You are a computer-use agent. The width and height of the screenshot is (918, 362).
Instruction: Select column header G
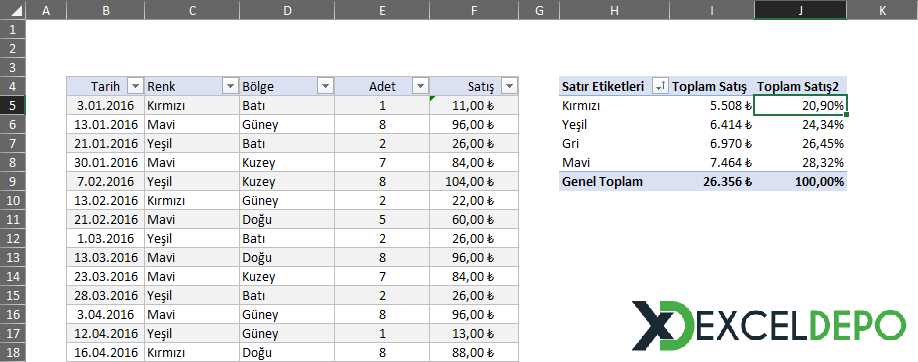(x=539, y=9)
